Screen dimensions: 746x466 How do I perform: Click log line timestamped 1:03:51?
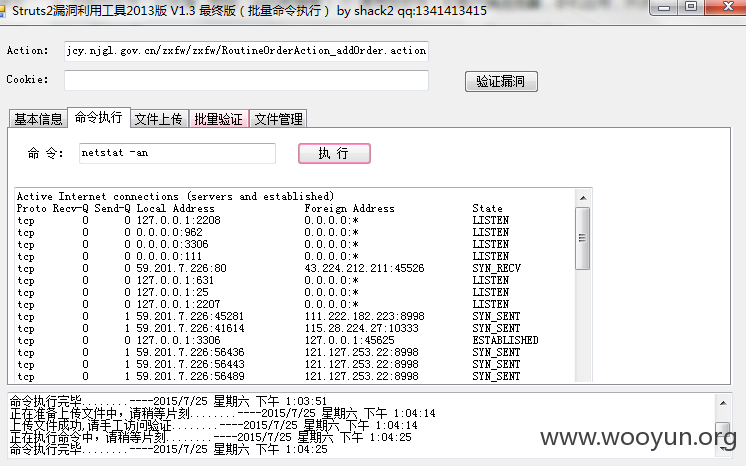coord(168,401)
